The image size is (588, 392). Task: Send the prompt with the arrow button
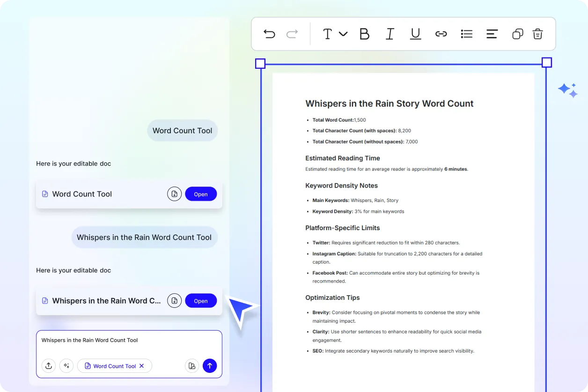pyautogui.click(x=210, y=366)
